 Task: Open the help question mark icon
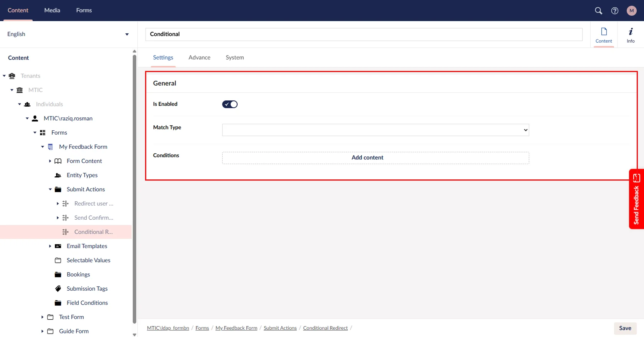615,11
